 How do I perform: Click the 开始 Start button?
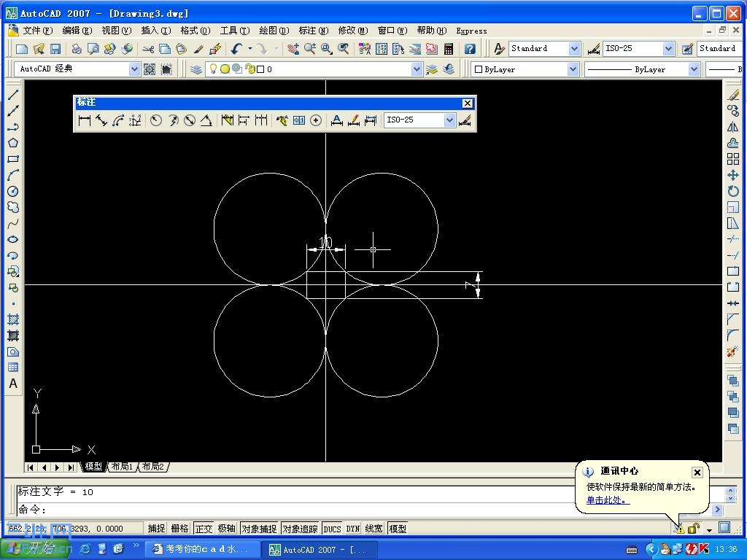(x=34, y=549)
